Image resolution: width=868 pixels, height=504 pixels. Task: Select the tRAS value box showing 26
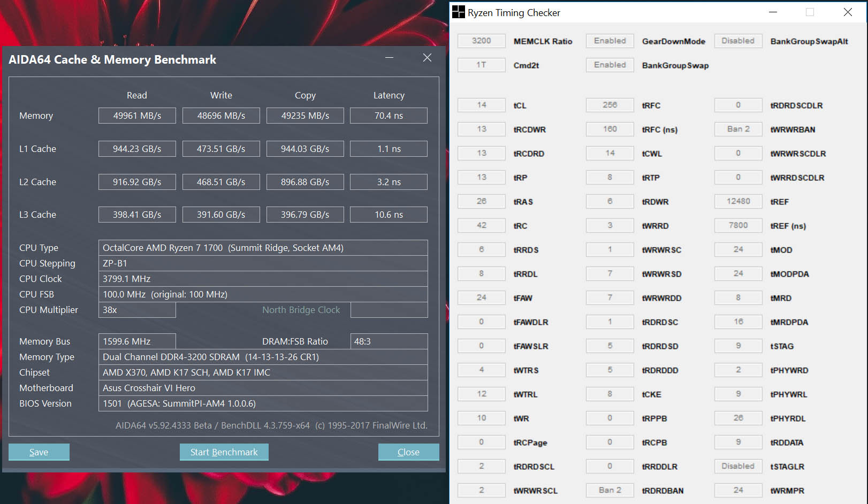(482, 201)
